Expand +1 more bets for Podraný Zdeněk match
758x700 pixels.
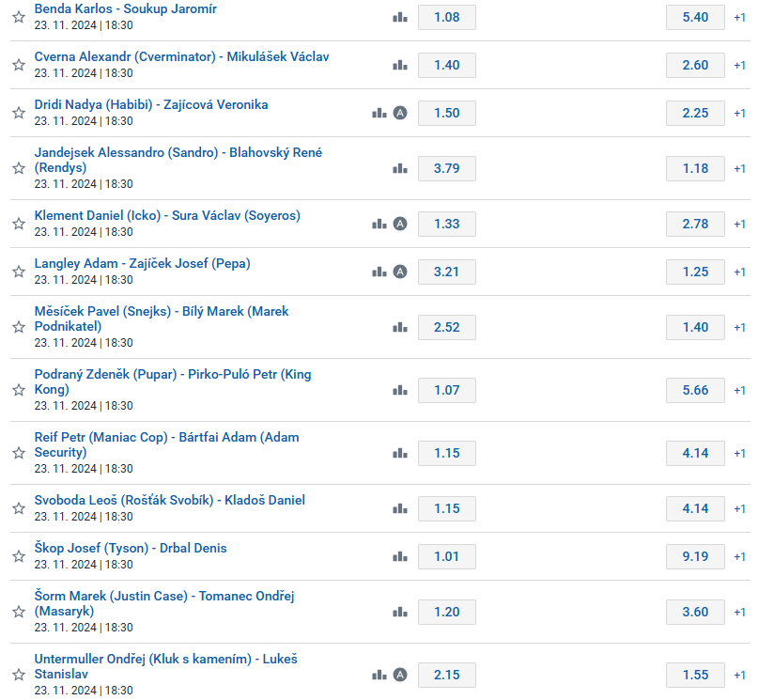click(739, 390)
